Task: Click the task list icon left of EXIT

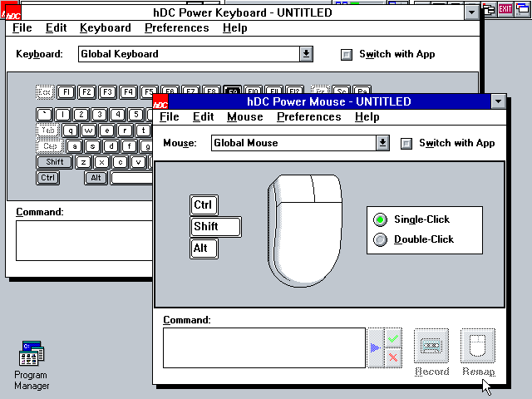Action: point(489,9)
